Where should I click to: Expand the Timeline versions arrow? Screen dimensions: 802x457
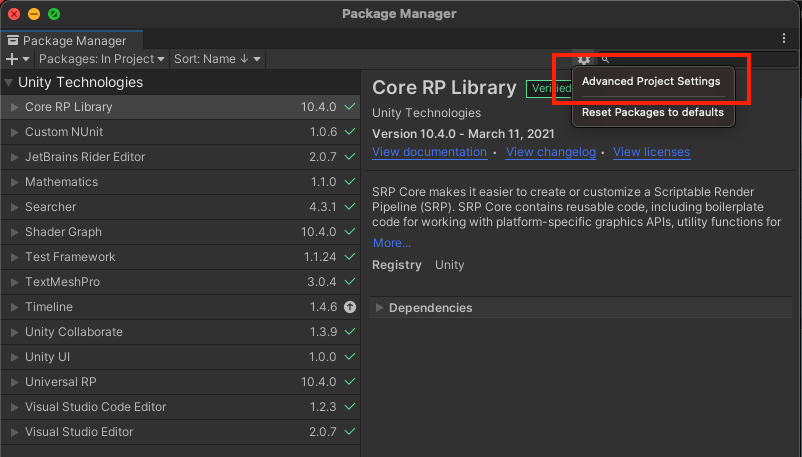[x=14, y=307]
